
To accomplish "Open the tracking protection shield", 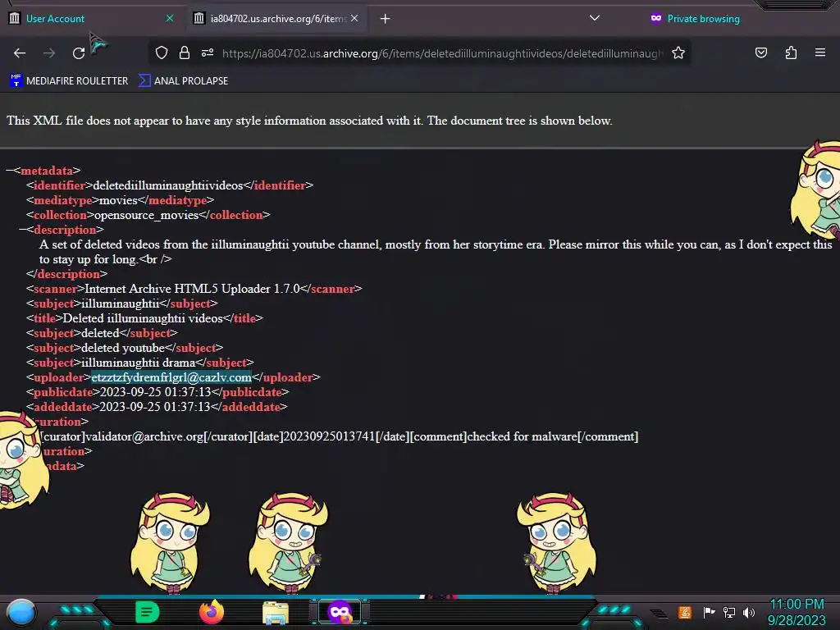I will click(162, 52).
